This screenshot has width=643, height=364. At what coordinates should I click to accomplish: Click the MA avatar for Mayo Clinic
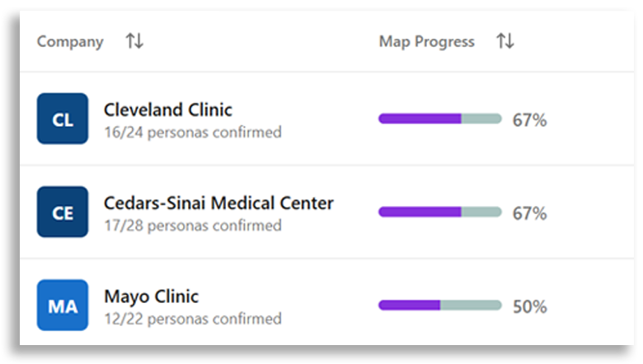(63, 305)
